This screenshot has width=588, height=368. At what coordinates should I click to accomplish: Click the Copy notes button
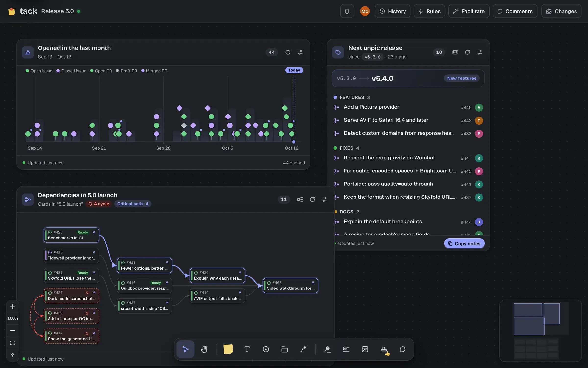point(464,244)
